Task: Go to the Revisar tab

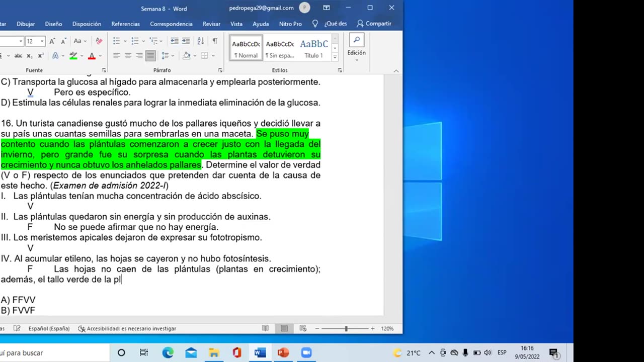Action: point(211,24)
